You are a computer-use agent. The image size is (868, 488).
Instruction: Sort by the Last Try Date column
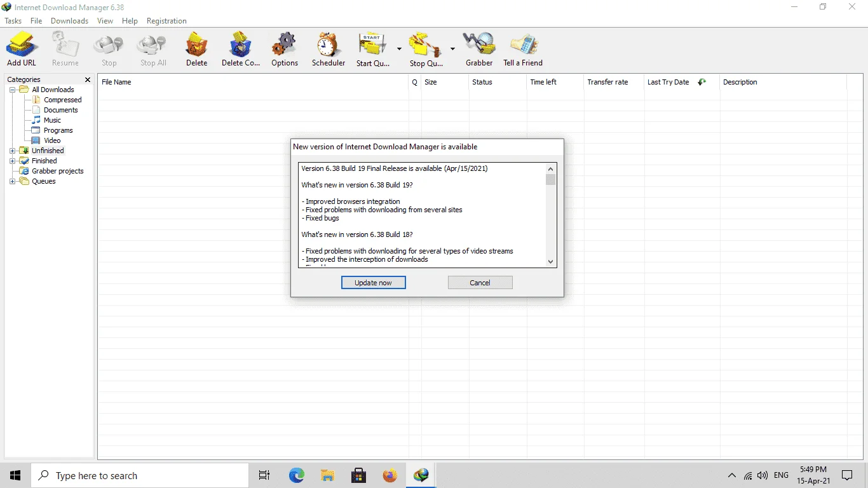tap(682, 82)
